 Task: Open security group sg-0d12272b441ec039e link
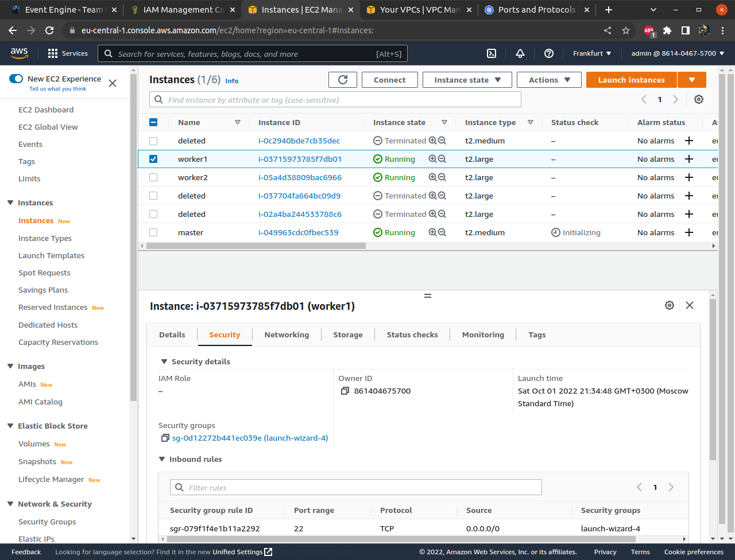tap(250, 438)
